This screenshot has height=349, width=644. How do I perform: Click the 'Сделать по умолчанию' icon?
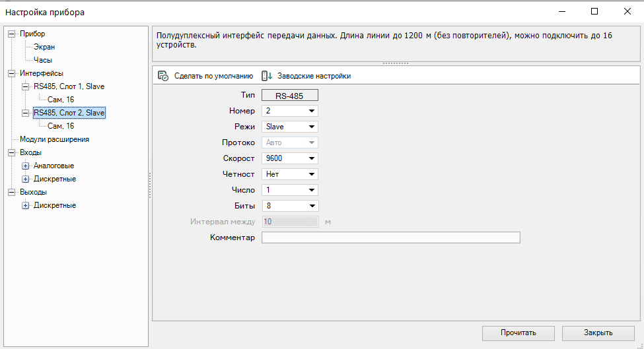pos(163,76)
